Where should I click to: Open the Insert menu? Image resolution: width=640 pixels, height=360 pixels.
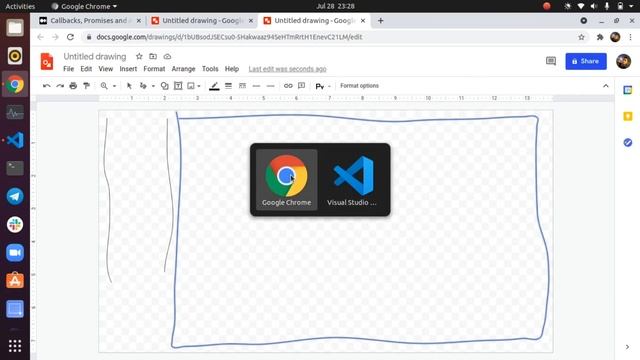point(128,69)
